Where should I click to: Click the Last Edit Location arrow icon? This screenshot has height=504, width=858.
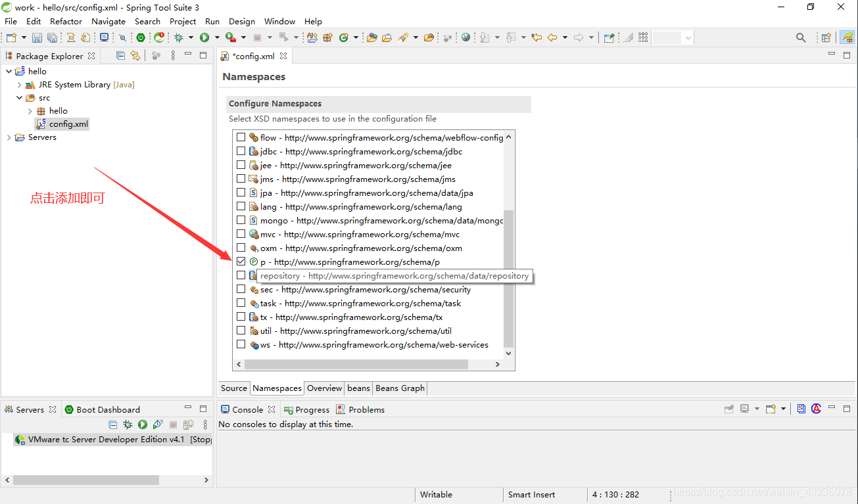536,37
